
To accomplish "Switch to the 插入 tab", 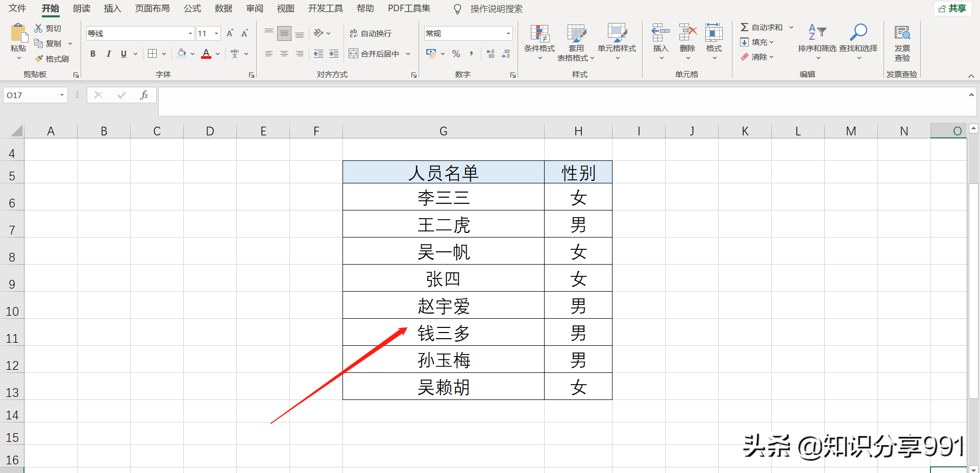I will pos(112,8).
